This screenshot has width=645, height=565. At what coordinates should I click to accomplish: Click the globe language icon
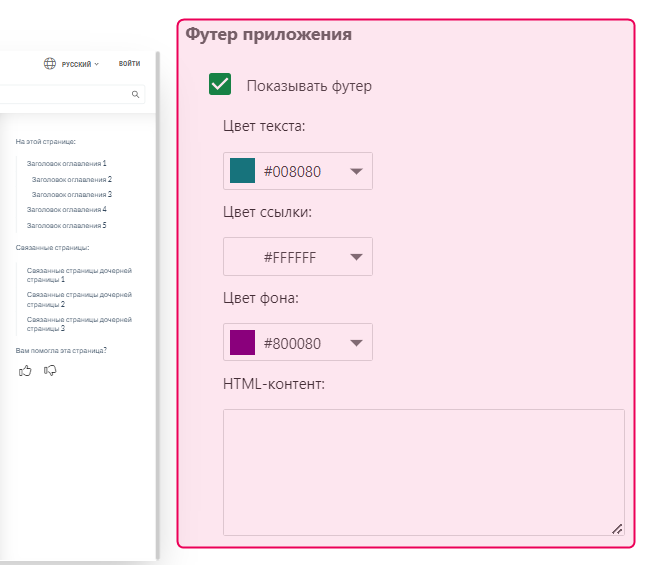pyautogui.click(x=50, y=64)
